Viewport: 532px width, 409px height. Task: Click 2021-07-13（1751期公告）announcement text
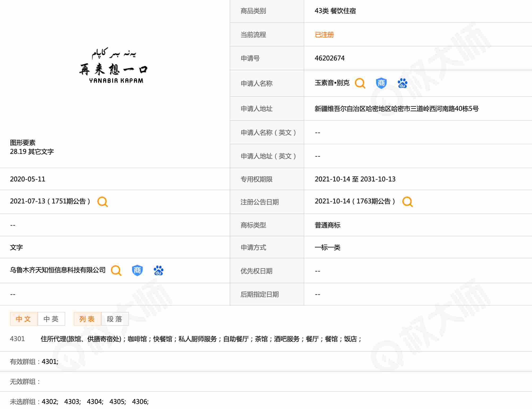tap(50, 201)
